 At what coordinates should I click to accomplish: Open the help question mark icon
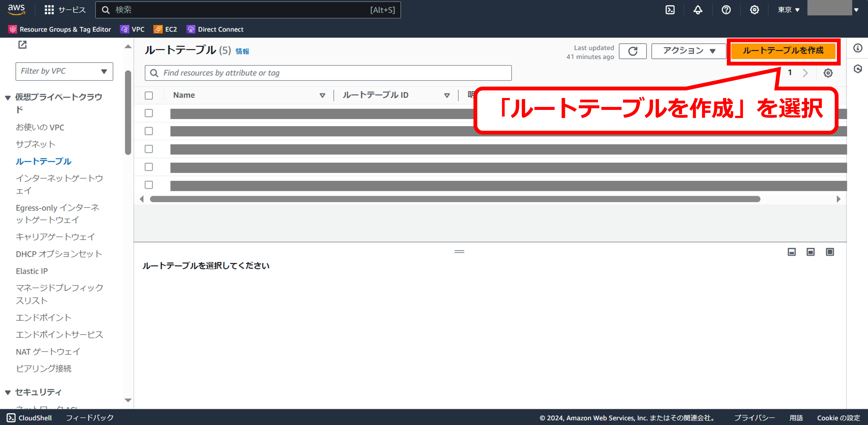[x=726, y=10]
